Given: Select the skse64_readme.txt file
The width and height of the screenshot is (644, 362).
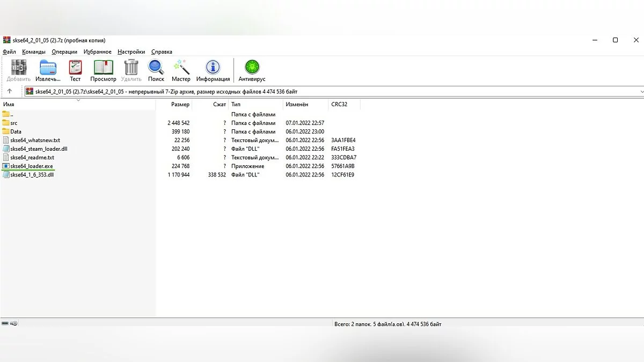Looking at the screenshot, I should (32, 158).
